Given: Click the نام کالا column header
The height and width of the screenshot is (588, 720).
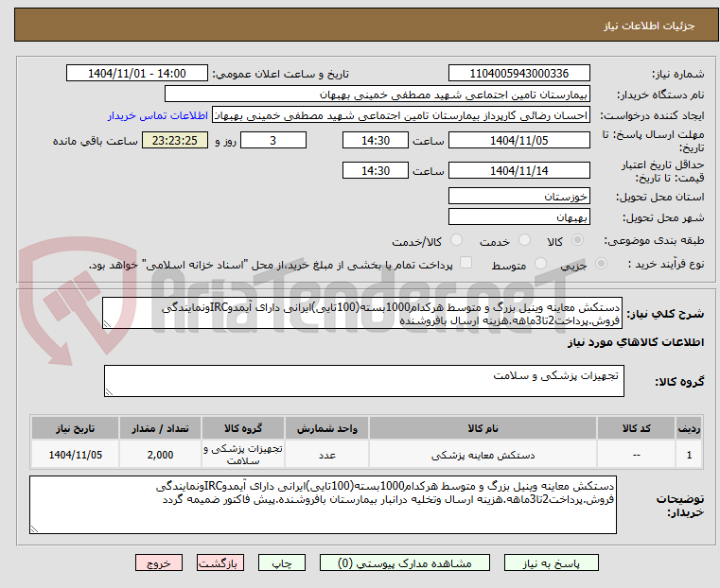Looking at the screenshot, I should 483,428.
